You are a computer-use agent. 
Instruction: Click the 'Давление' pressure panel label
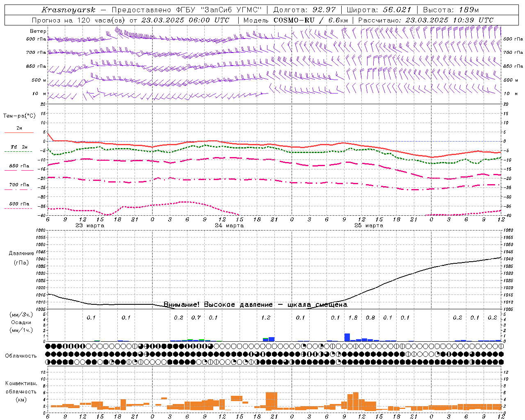pos(21,253)
